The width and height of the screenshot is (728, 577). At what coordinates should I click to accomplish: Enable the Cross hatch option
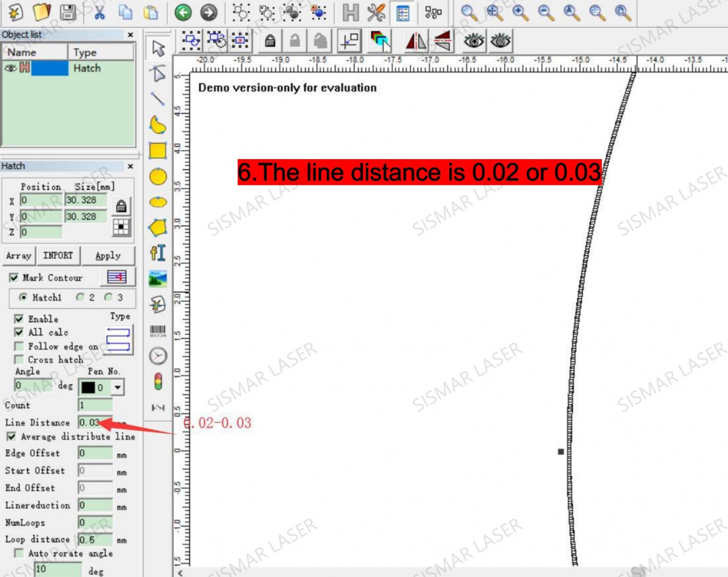pyautogui.click(x=19, y=360)
